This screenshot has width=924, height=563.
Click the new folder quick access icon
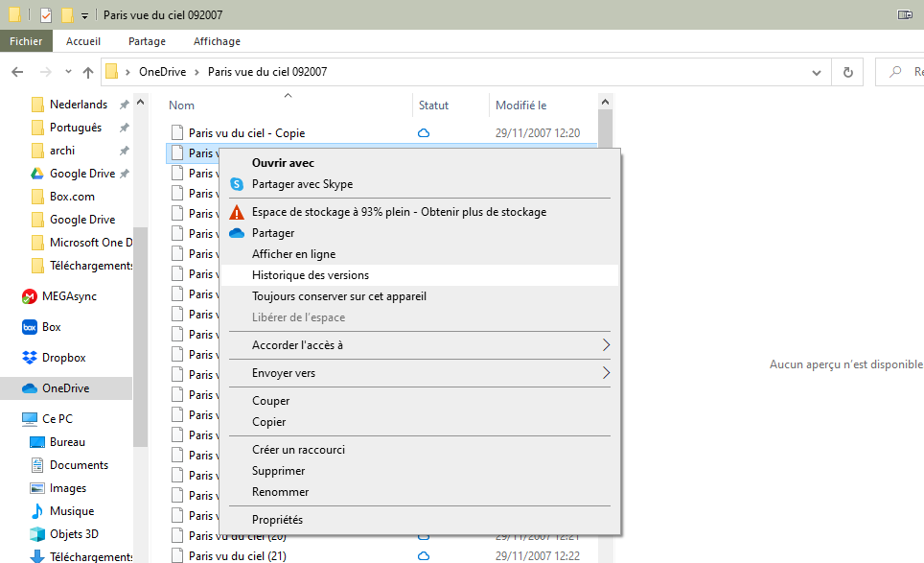click(x=67, y=14)
